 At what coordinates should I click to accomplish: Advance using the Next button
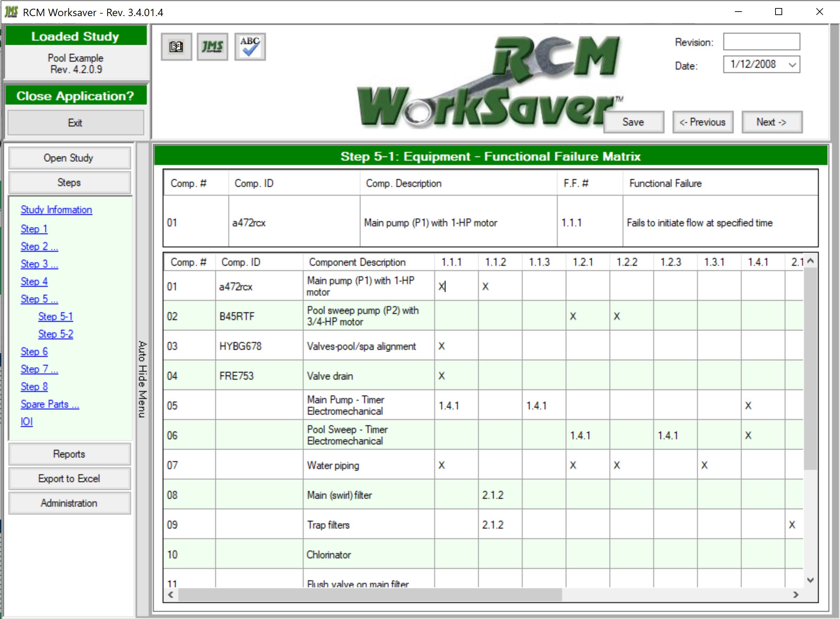772,122
